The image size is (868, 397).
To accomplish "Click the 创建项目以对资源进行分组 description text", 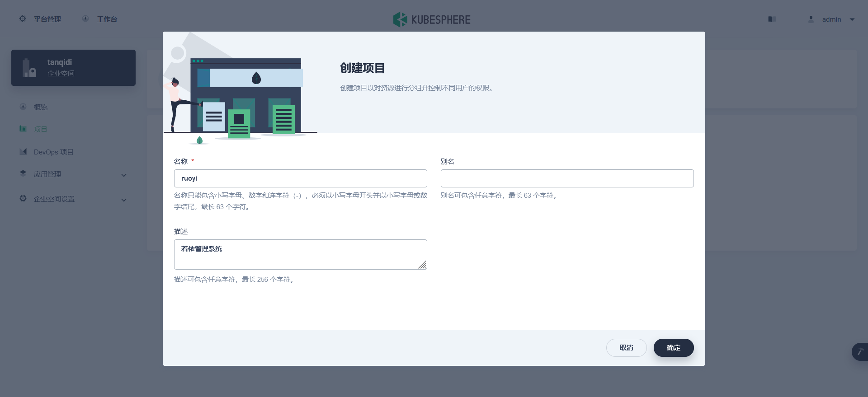I will point(418,88).
